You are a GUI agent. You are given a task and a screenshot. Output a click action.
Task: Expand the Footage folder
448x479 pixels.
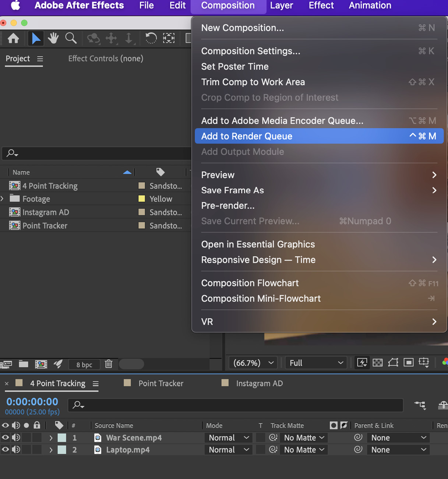[3, 199]
